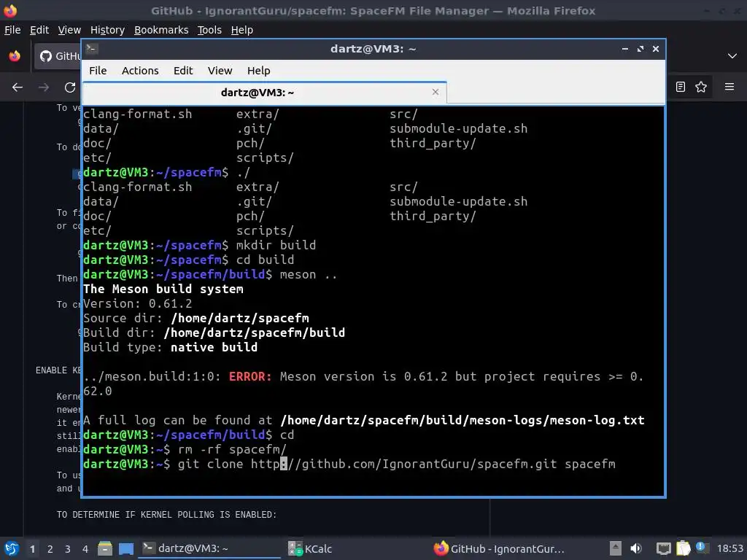This screenshot has width=747, height=560.
Task: Reload the page in Firefox
Action: [70, 87]
